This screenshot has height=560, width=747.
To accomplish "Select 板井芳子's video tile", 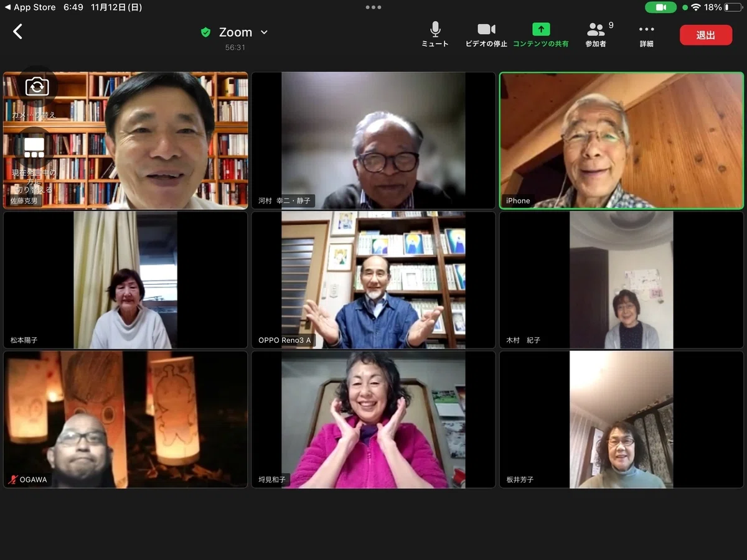I will pos(621,419).
